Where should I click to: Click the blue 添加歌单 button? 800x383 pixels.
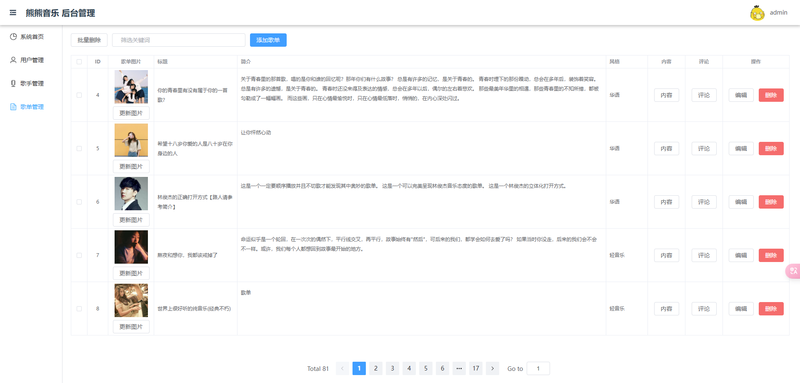tap(268, 40)
